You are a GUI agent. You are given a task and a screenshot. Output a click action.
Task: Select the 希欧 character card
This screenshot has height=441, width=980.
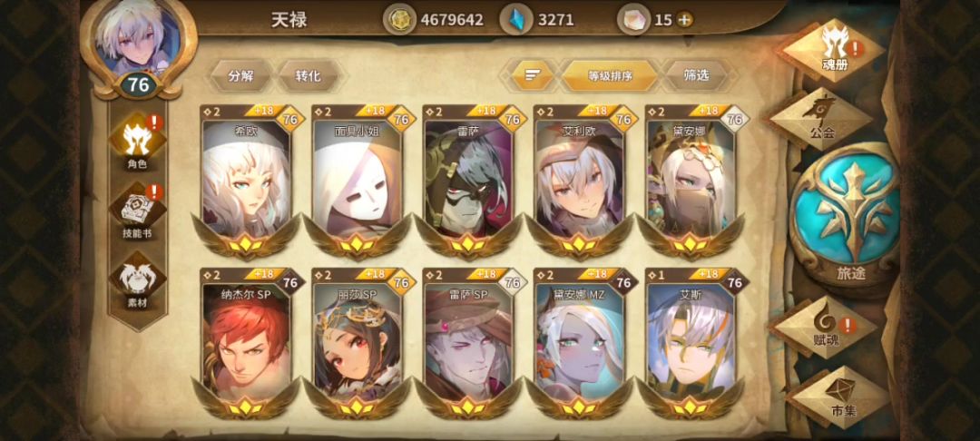[x=247, y=180]
